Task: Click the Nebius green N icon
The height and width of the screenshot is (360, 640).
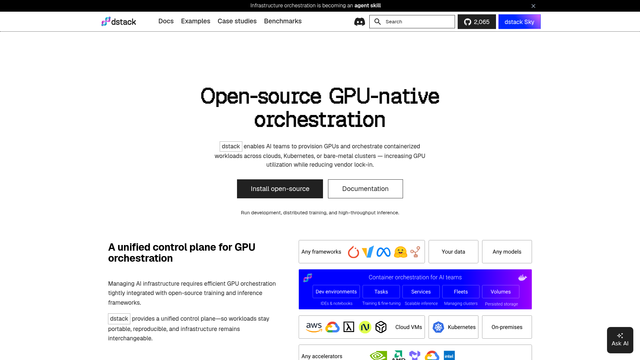Action: click(x=364, y=327)
